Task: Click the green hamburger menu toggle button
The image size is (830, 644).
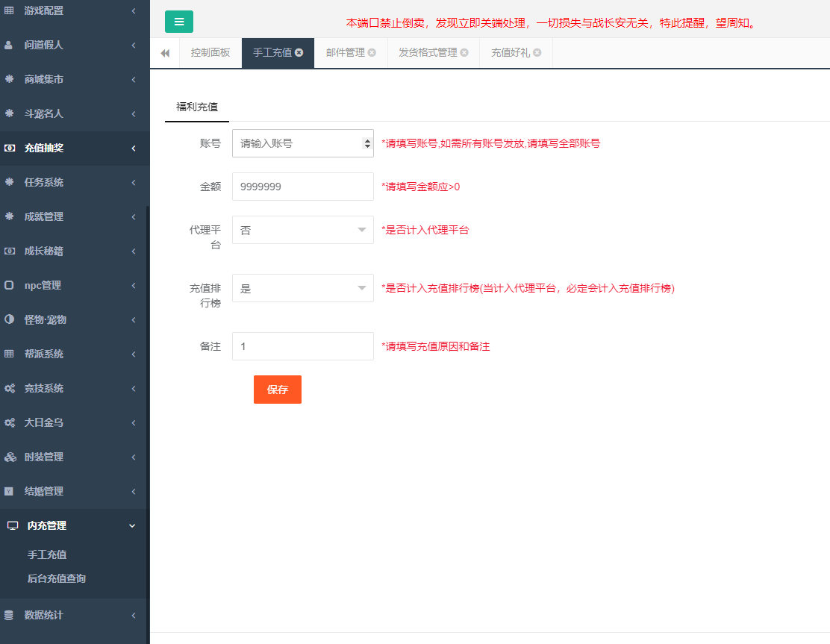Action: coord(178,22)
